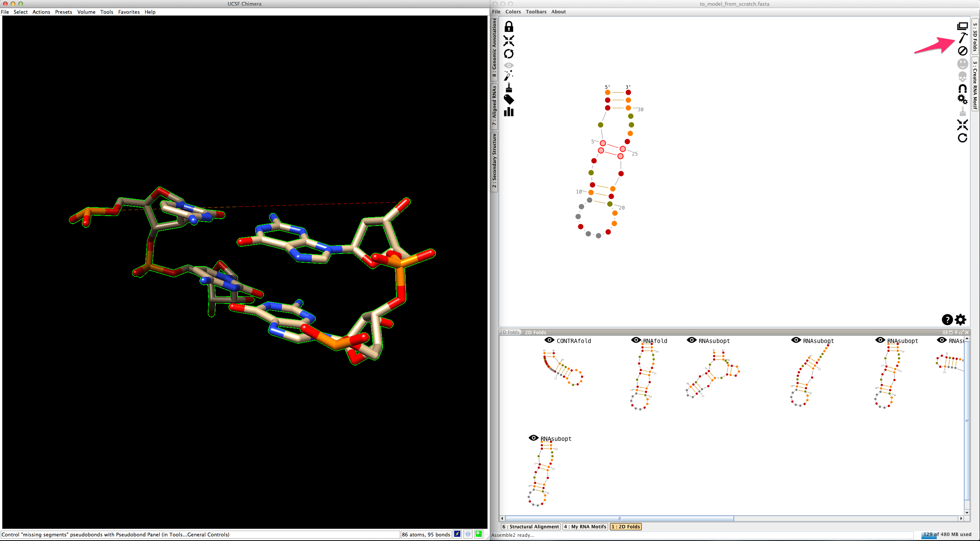Open Assemble2 File menu
980x541 pixels.
(496, 12)
